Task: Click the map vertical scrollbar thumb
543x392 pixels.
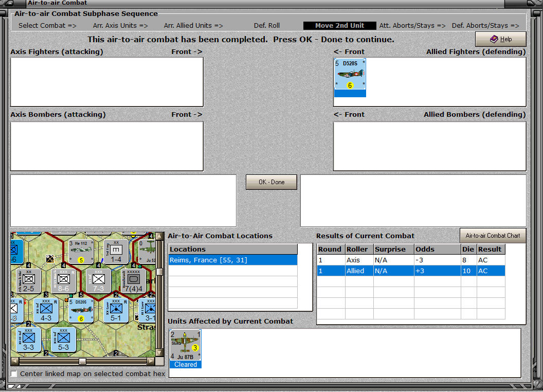Action: coord(159,272)
